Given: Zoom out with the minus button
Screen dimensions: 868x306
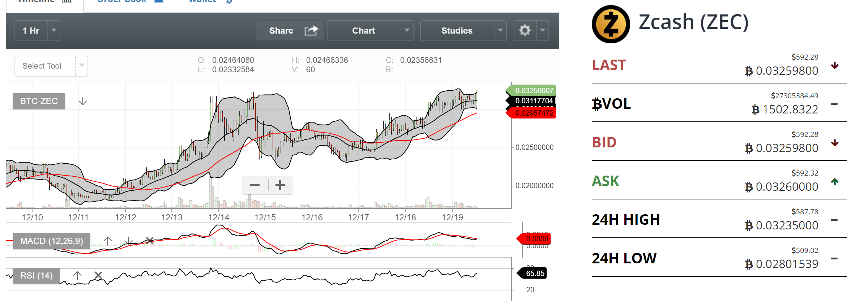Looking at the screenshot, I should coord(255,185).
